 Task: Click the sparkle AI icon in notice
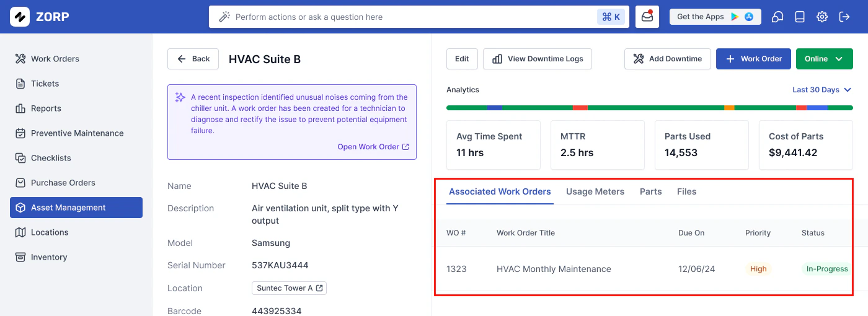pos(180,97)
